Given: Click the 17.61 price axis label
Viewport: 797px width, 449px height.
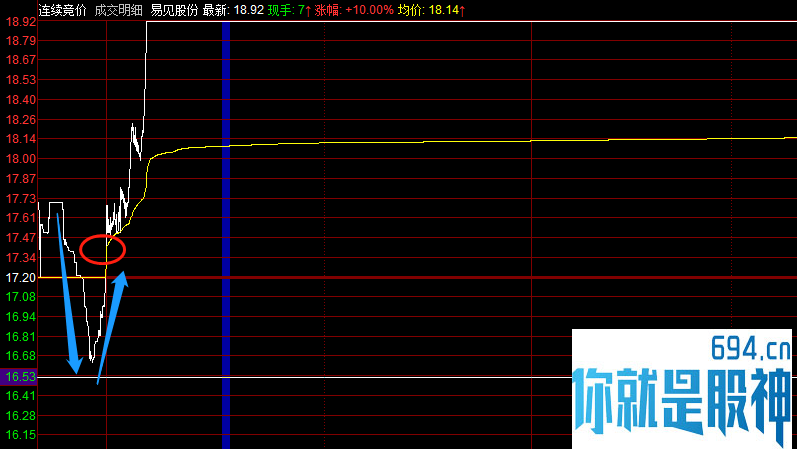Looking at the screenshot, I should (x=21, y=218).
